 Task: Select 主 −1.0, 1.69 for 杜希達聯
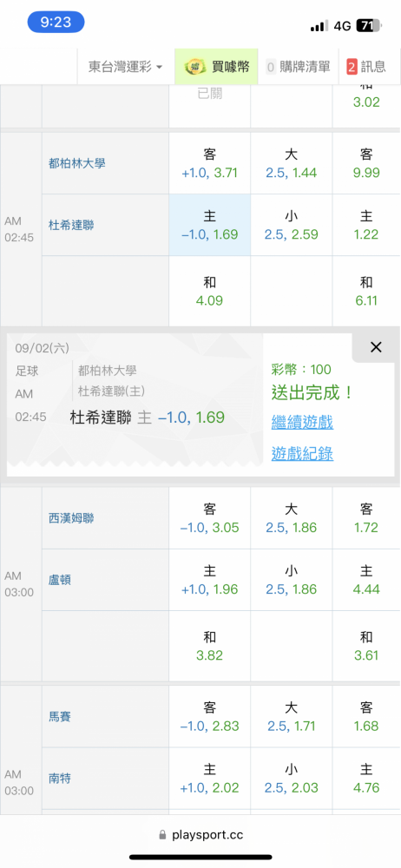210,225
